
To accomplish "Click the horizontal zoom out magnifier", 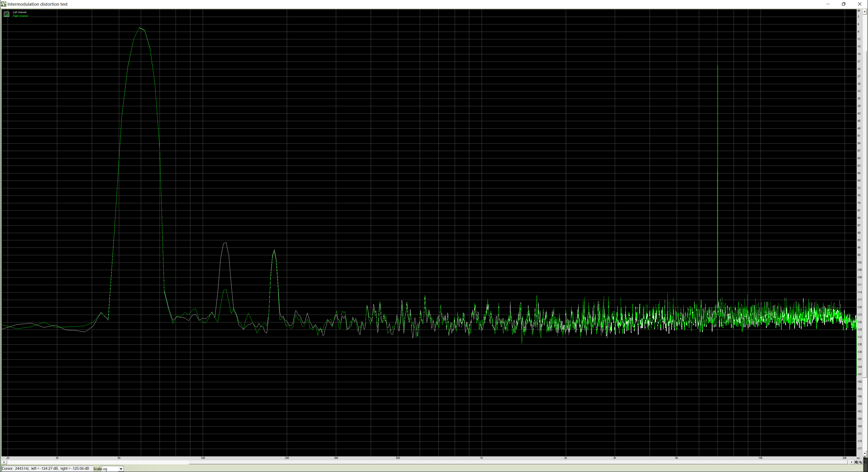I will [861, 462].
